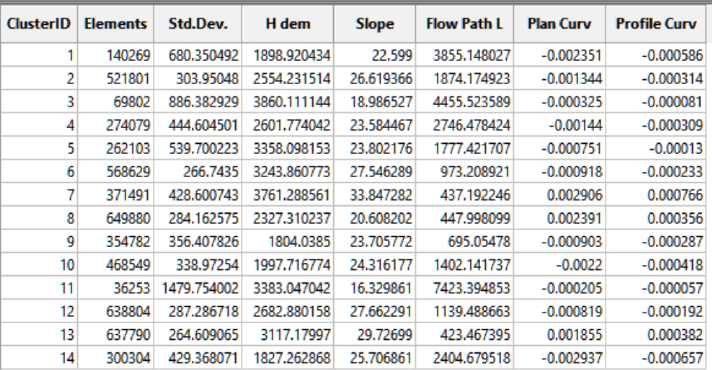Viewport: 712px width, 370px height.
Task: Select Slope value 16.329861
Action: click(375, 288)
